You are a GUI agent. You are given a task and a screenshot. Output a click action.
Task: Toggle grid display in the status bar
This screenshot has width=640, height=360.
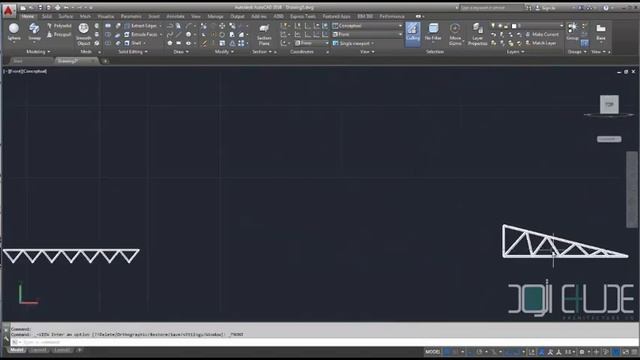(x=448, y=351)
